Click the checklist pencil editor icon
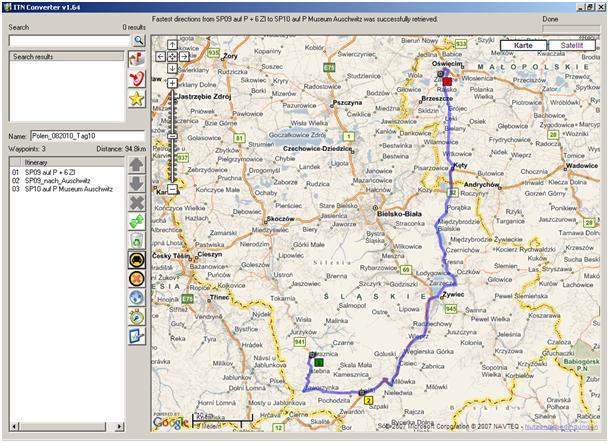 [137, 336]
